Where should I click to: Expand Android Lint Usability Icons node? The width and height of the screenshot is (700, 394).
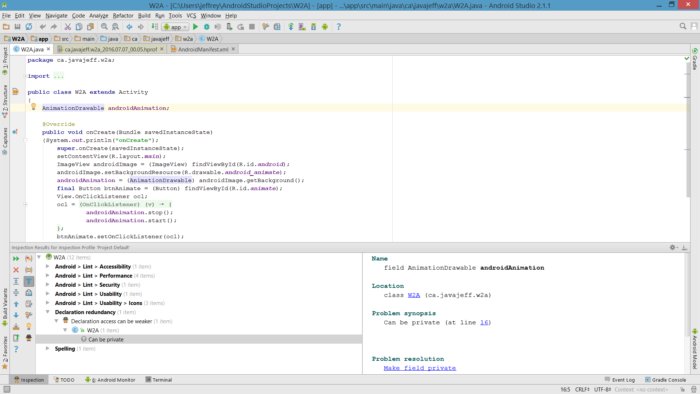click(48, 303)
